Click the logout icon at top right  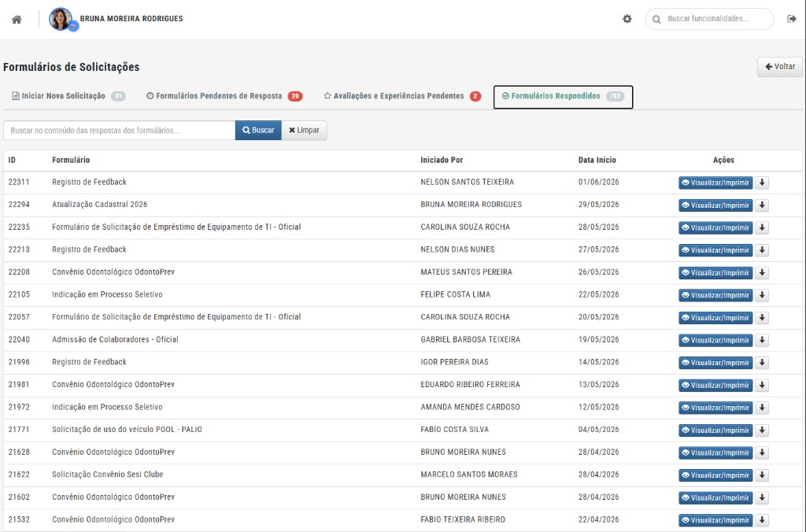coord(792,19)
